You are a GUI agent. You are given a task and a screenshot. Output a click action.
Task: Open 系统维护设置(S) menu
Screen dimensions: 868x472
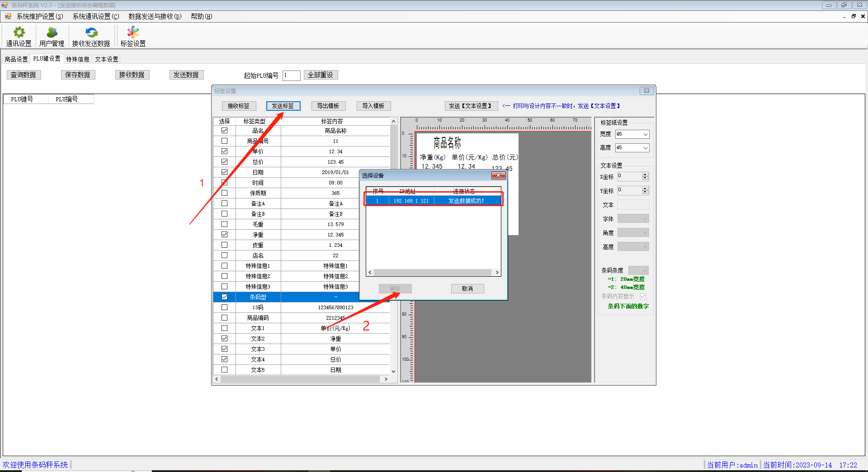(x=40, y=16)
